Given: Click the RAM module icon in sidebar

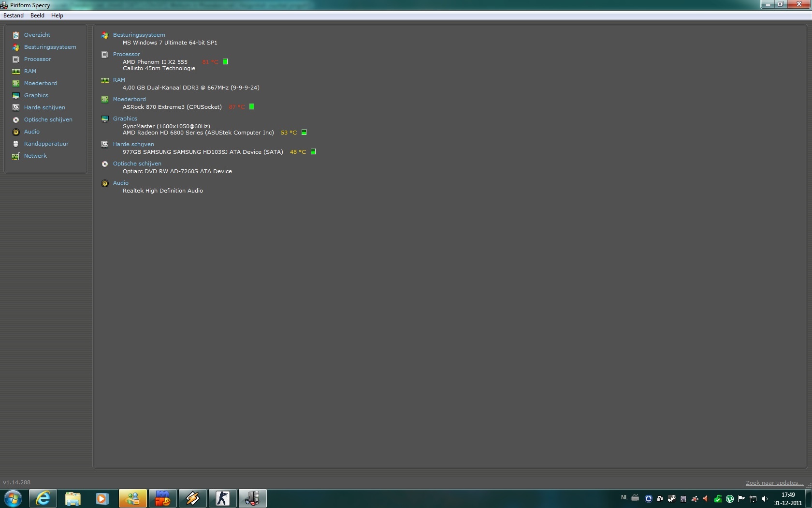Looking at the screenshot, I should (x=16, y=71).
